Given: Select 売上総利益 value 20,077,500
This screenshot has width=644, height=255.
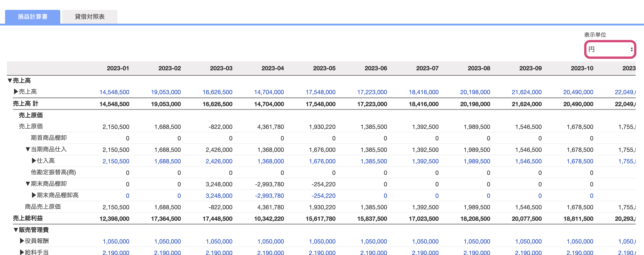Looking at the screenshot, I should [526, 218].
